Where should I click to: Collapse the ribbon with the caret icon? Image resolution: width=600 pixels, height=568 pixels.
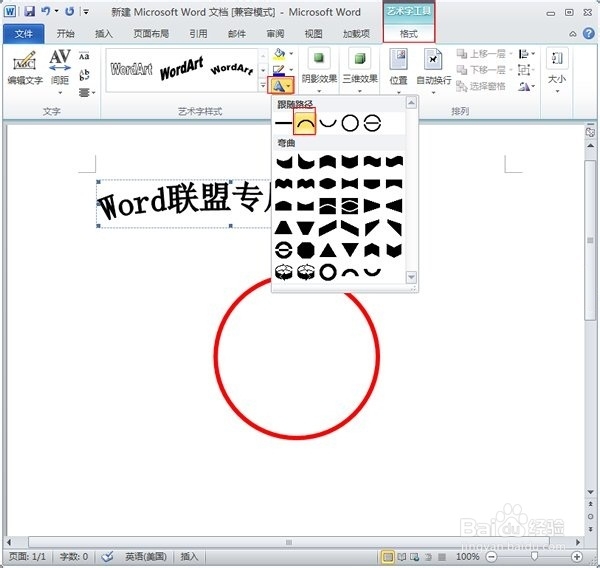point(572,34)
